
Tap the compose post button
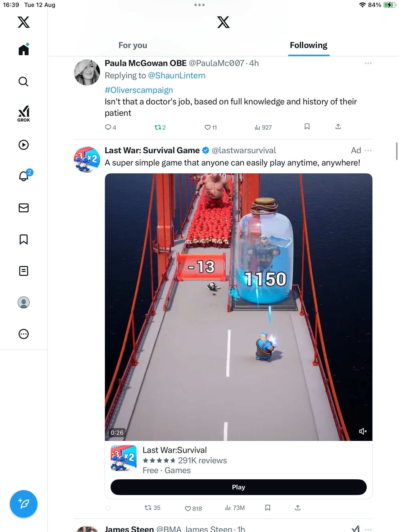(24, 504)
